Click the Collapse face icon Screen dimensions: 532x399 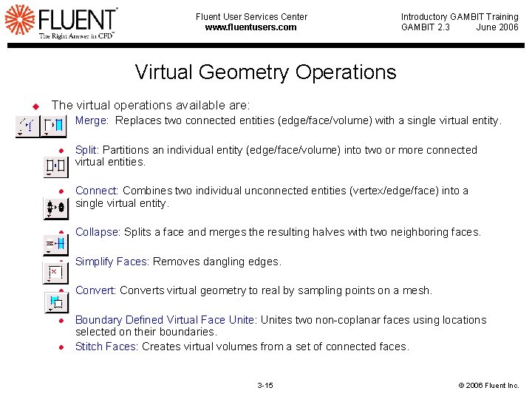(x=56, y=245)
